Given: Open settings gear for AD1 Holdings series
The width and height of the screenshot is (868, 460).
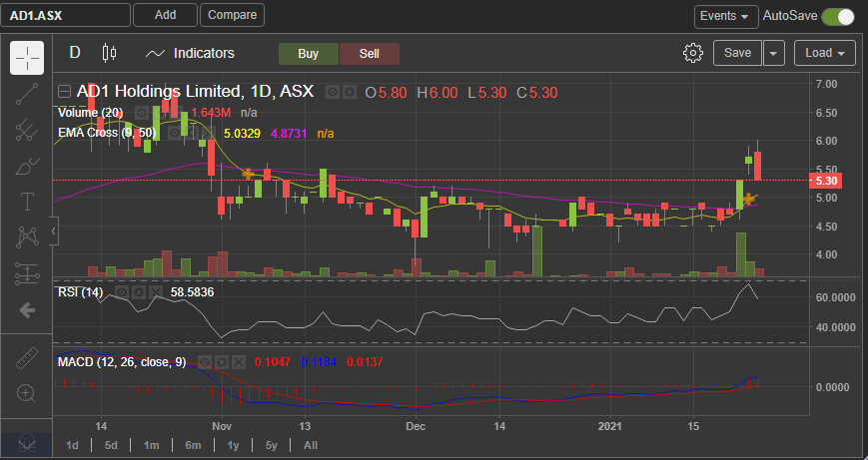Looking at the screenshot, I should 350,93.
